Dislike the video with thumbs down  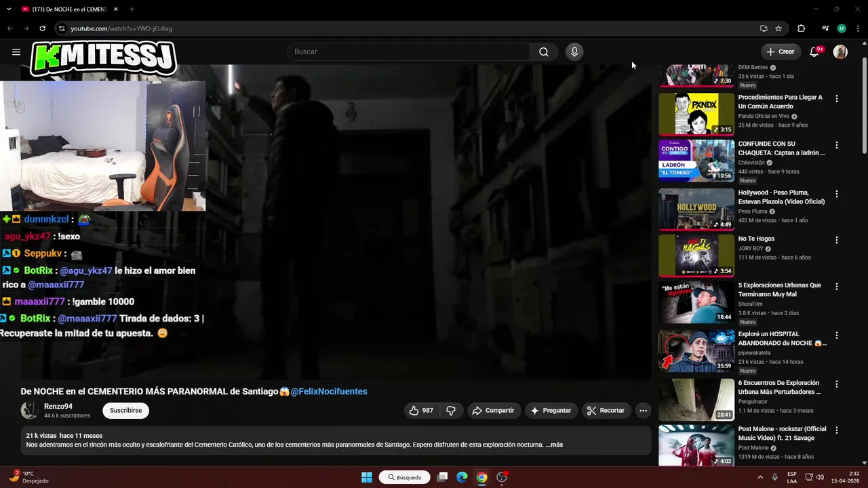(451, 410)
